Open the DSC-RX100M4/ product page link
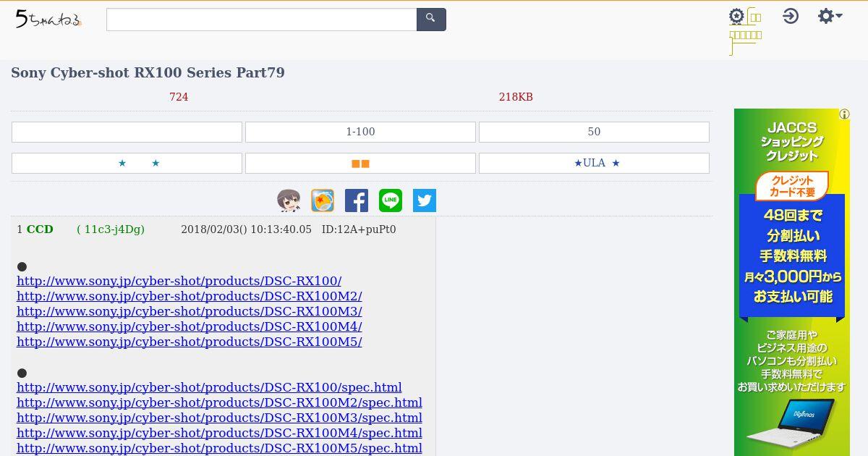The image size is (868, 456). (190, 326)
